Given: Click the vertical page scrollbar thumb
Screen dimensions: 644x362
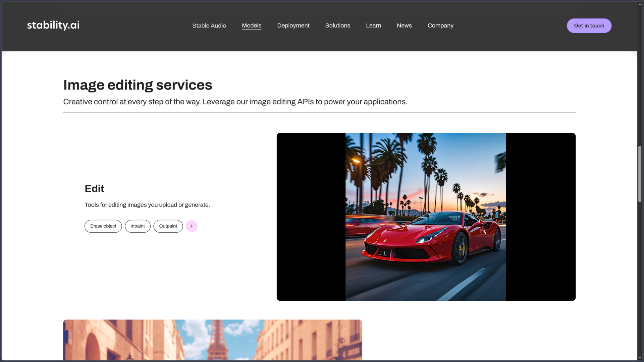Looking at the screenshot, I should (640, 174).
